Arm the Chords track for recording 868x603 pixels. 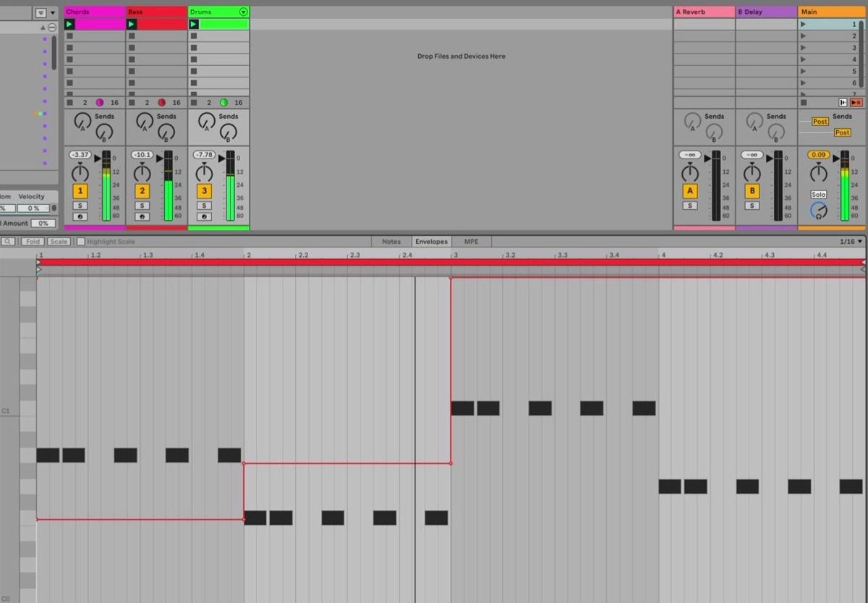click(80, 216)
